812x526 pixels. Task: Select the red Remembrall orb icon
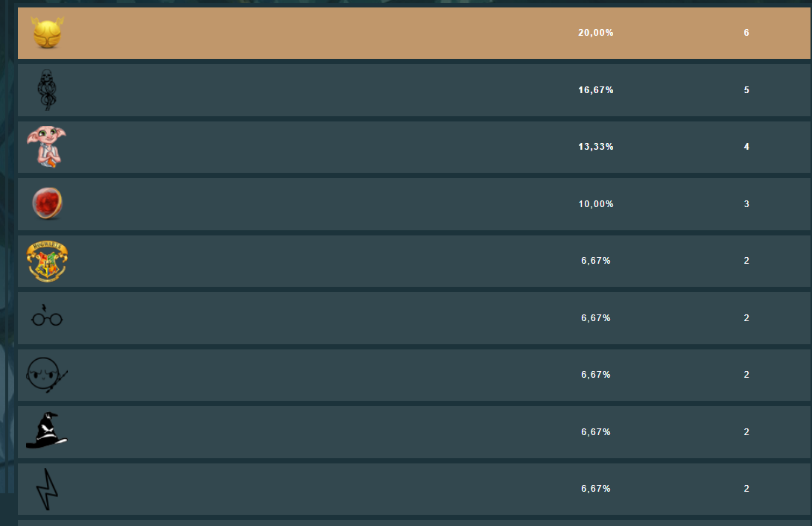click(47, 203)
